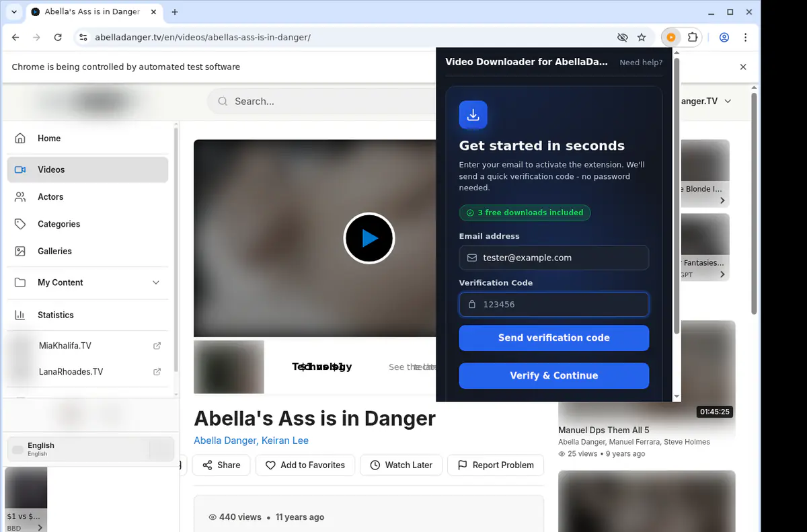Open the orange video downloader extension icon

[x=671, y=38]
